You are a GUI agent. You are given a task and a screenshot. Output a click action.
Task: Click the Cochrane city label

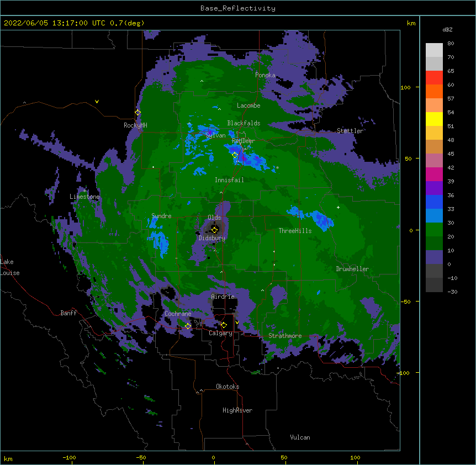click(178, 314)
